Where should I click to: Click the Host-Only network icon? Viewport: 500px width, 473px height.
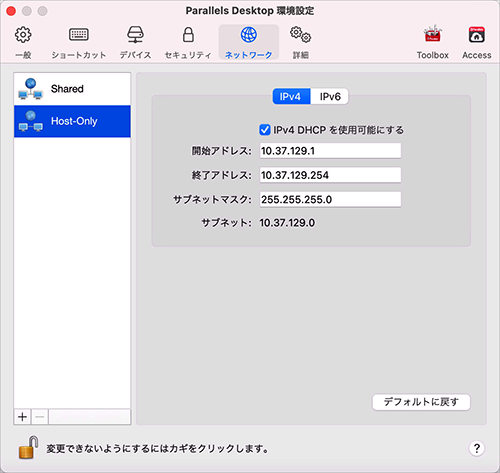31,121
